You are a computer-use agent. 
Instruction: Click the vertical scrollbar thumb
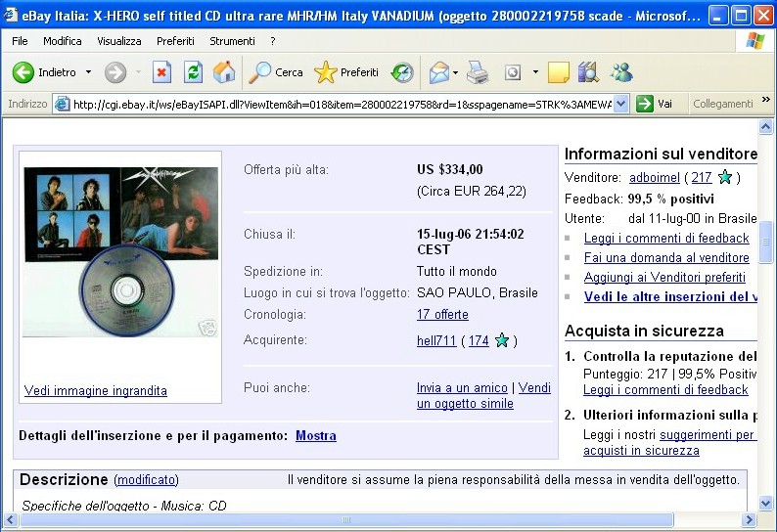pos(765,243)
